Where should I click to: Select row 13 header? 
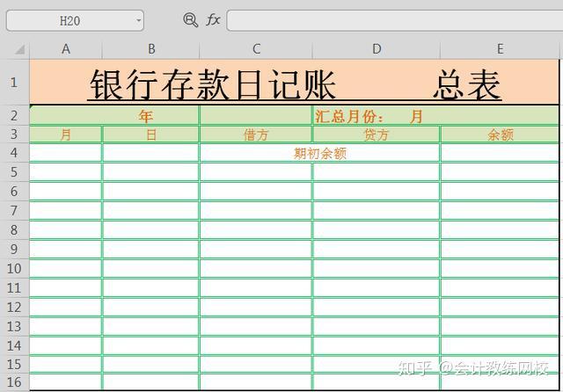click(14, 327)
